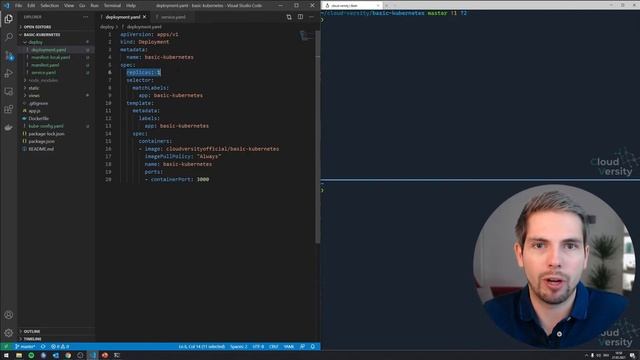The image size is (640, 360).
Task: Click the master branch in the status bar
Action: click(25, 347)
